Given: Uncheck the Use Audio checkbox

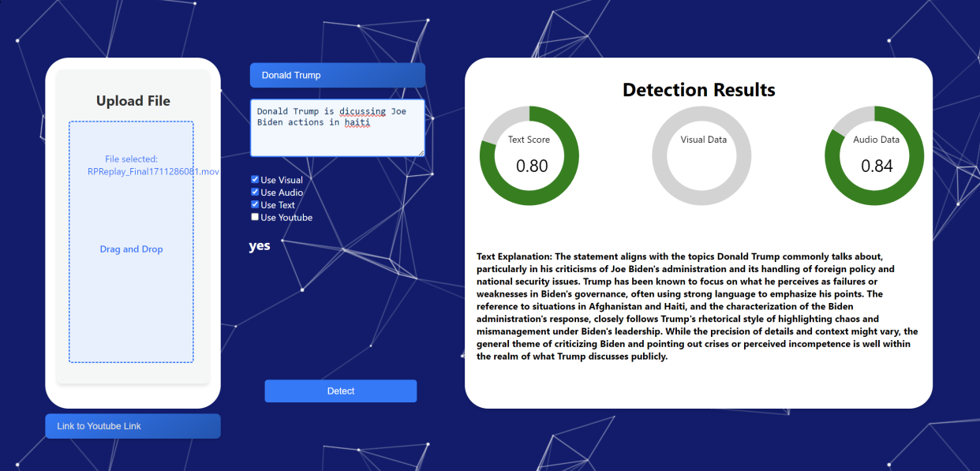Looking at the screenshot, I should (x=255, y=192).
